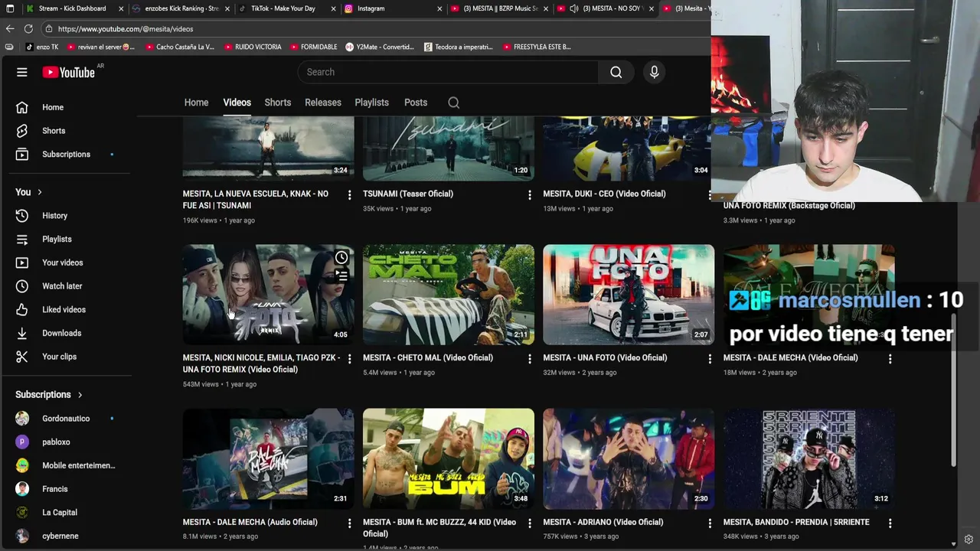Open options for BUM ft. MC BUZZZ
The image size is (980, 551).
[x=529, y=523]
